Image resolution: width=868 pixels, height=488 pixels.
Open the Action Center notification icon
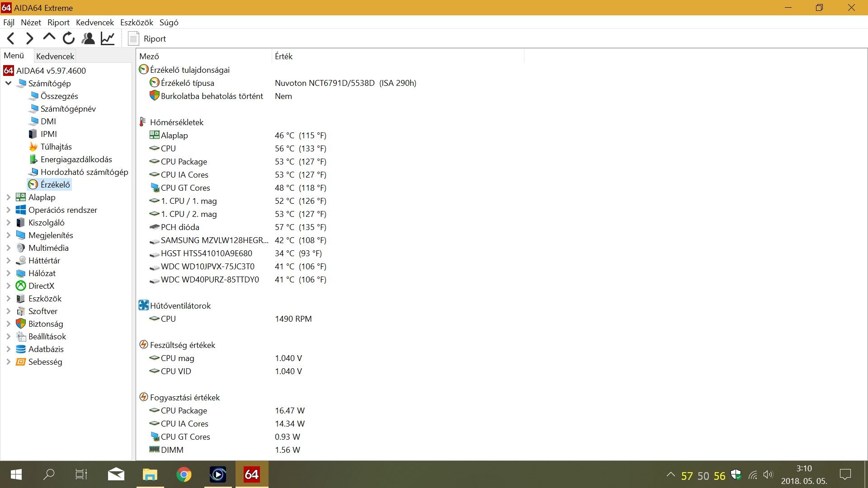pyautogui.click(x=845, y=474)
